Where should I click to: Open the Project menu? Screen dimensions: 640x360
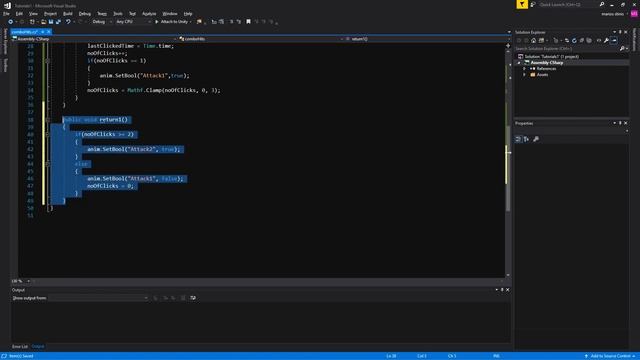click(x=50, y=13)
